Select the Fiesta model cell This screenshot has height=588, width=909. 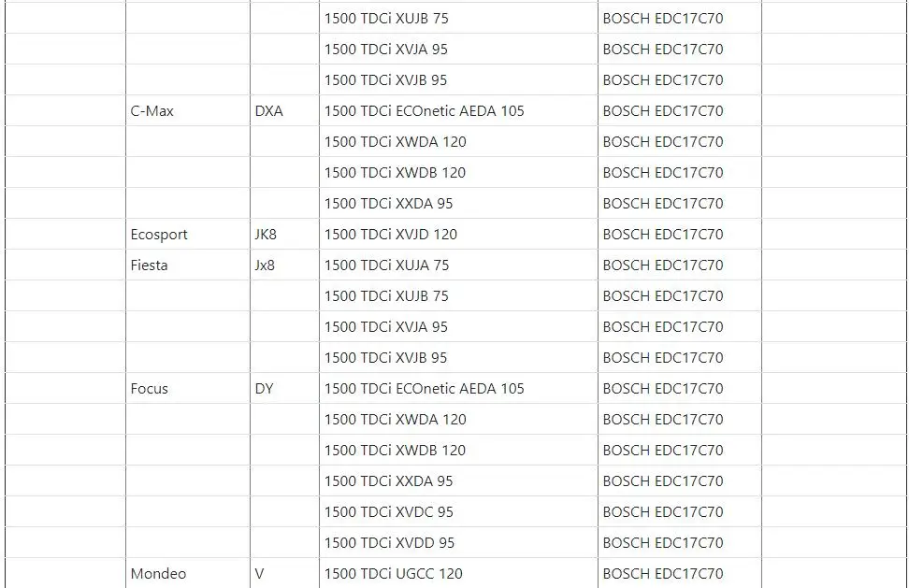click(x=188, y=265)
